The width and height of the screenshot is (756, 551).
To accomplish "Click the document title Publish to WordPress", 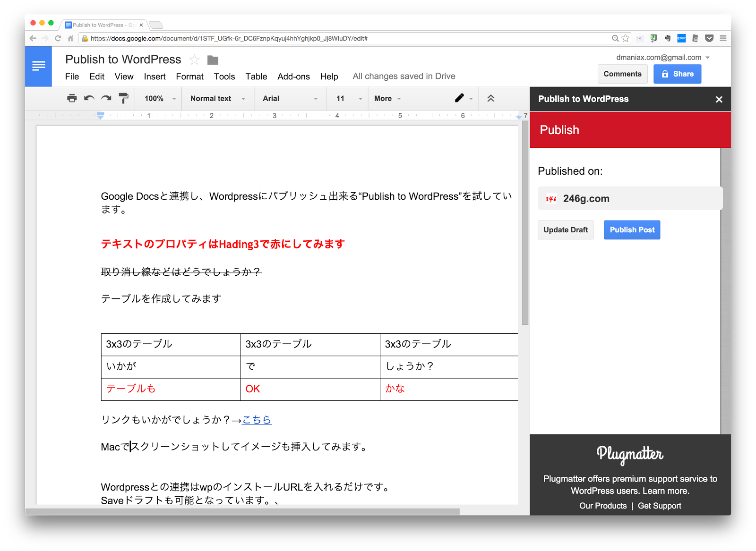I will tap(123, 59).
